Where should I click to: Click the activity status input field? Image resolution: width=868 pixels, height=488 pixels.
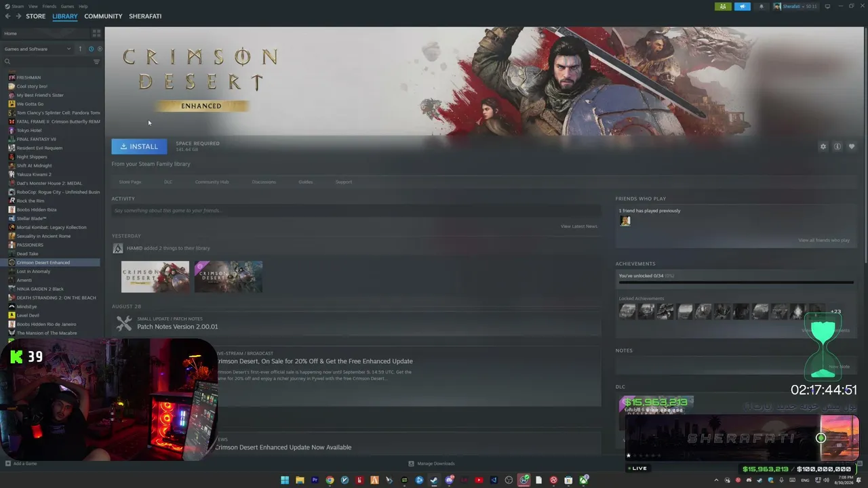356,211
